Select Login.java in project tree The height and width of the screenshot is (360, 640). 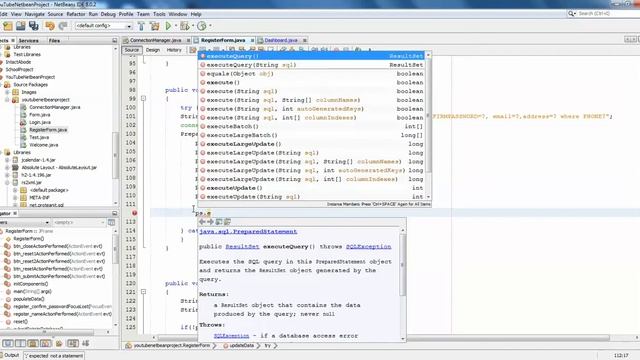pos(40,122)
